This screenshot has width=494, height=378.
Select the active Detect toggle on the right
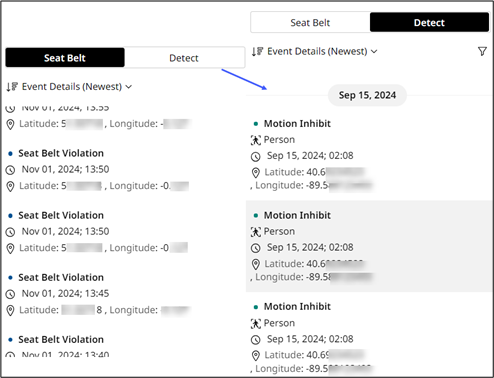coord(429,23)
